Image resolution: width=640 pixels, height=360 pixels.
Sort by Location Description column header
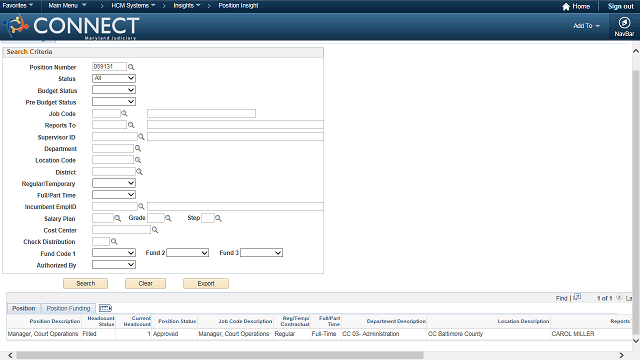(523, 321)
